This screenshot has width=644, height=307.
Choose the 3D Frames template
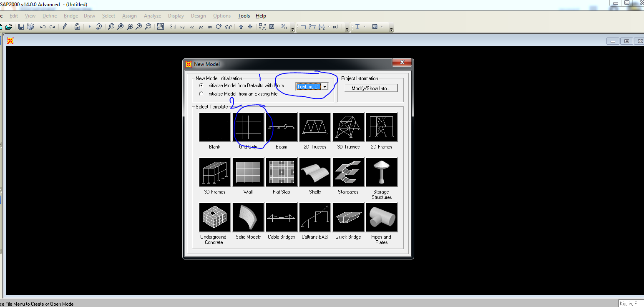coord(215,172)
